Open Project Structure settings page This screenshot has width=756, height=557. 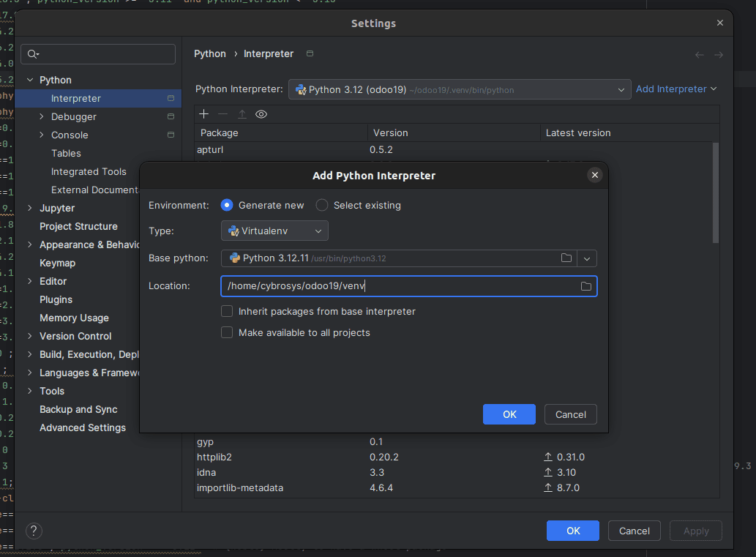(78, 227)
